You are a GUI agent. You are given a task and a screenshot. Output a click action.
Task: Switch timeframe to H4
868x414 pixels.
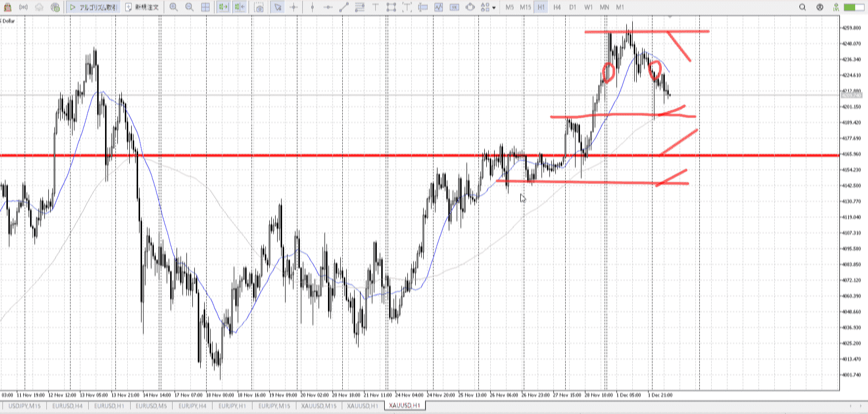coord(557,7)
